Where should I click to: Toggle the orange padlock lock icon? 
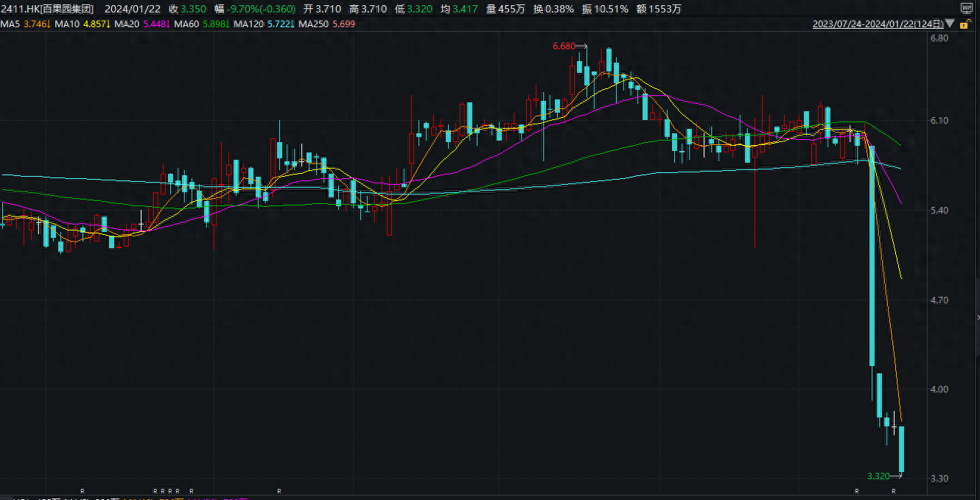964,24
